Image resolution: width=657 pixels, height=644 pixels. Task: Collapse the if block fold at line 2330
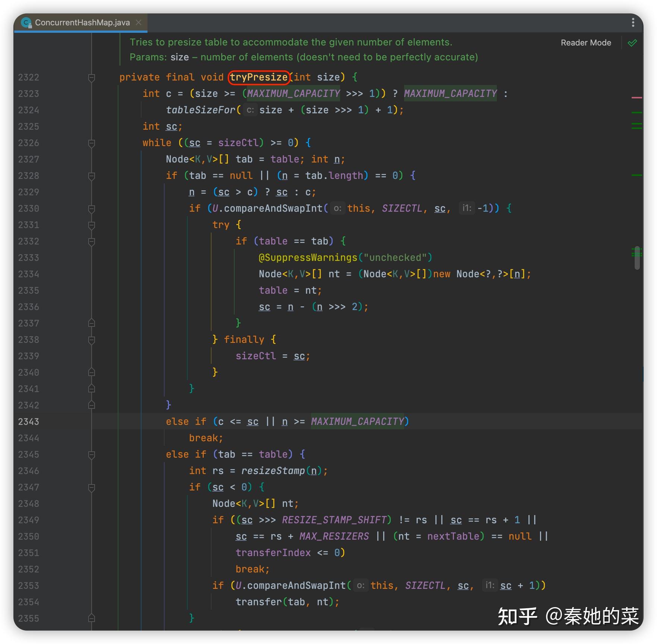[x=91, y=208]
